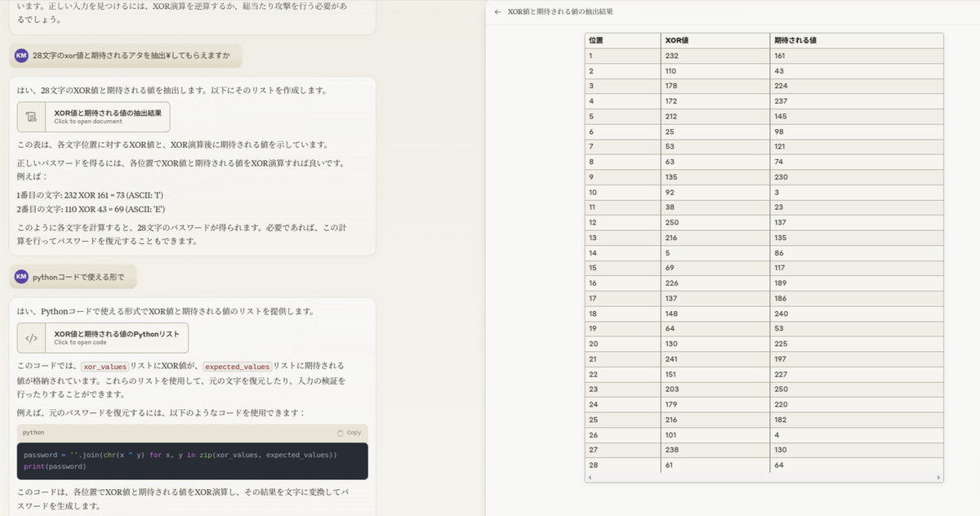
Task: Click expected value 74 in row 8
Action: tap(779, 162)
